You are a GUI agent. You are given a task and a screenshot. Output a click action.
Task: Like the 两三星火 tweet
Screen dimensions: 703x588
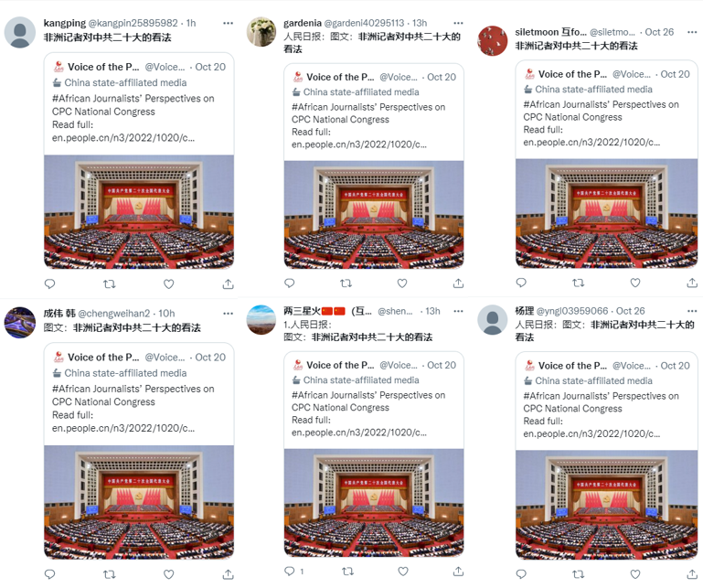403,571
